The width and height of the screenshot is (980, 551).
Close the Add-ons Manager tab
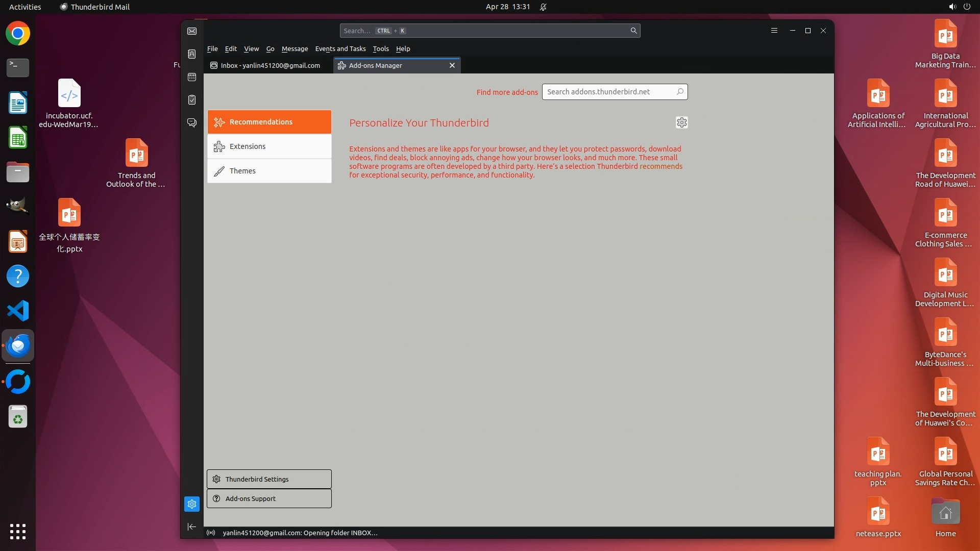click(x=452, y=65)
